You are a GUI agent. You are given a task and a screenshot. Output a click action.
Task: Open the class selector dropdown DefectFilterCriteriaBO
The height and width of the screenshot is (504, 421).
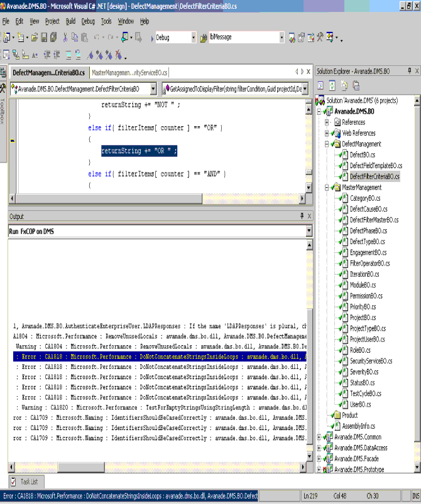click(x=153, y=89)
